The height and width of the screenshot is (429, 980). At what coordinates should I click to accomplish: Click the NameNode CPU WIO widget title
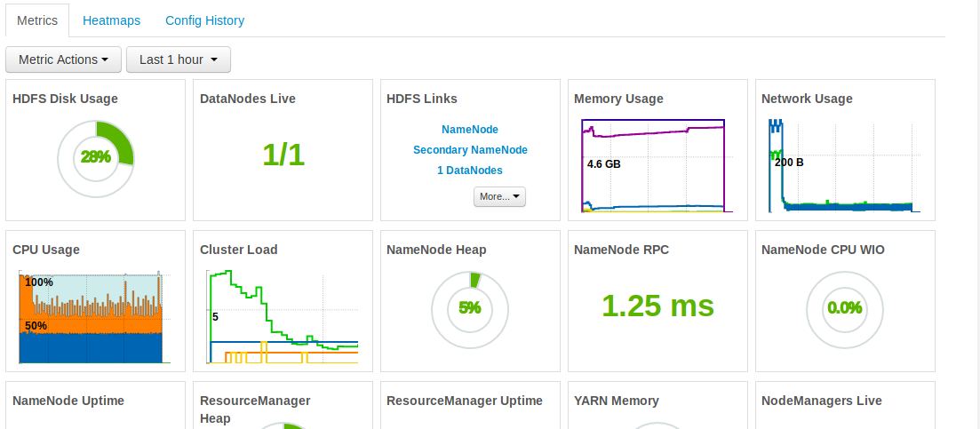pyautogui.click(x=823, y=250)
